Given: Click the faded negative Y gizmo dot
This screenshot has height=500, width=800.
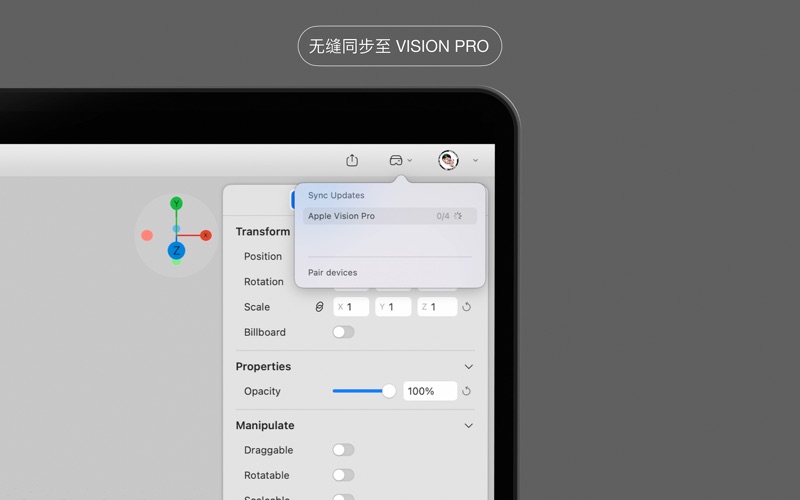Looking at the screenshot, I should pyautogui.click(x=177, y=262).
